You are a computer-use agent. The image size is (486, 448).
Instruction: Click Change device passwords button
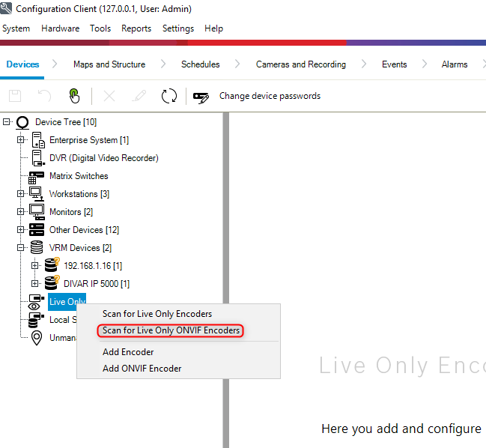point(270,96)
